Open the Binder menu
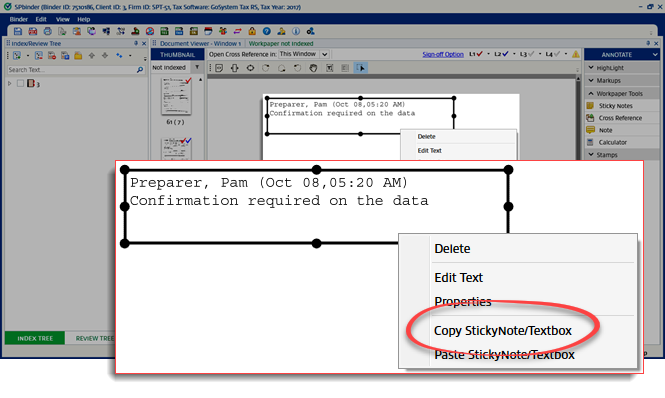 tap(19, 20)
